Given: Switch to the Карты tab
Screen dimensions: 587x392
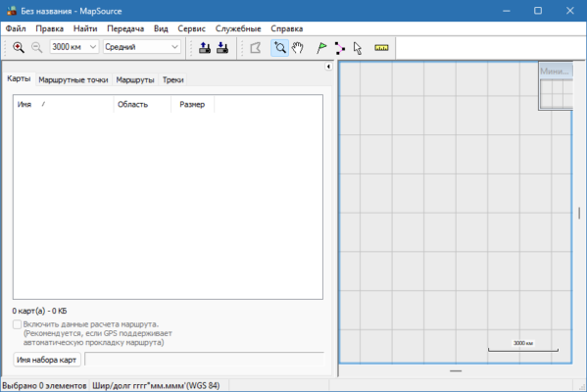Looking at the screenshot, I should [x=19, y=78].
